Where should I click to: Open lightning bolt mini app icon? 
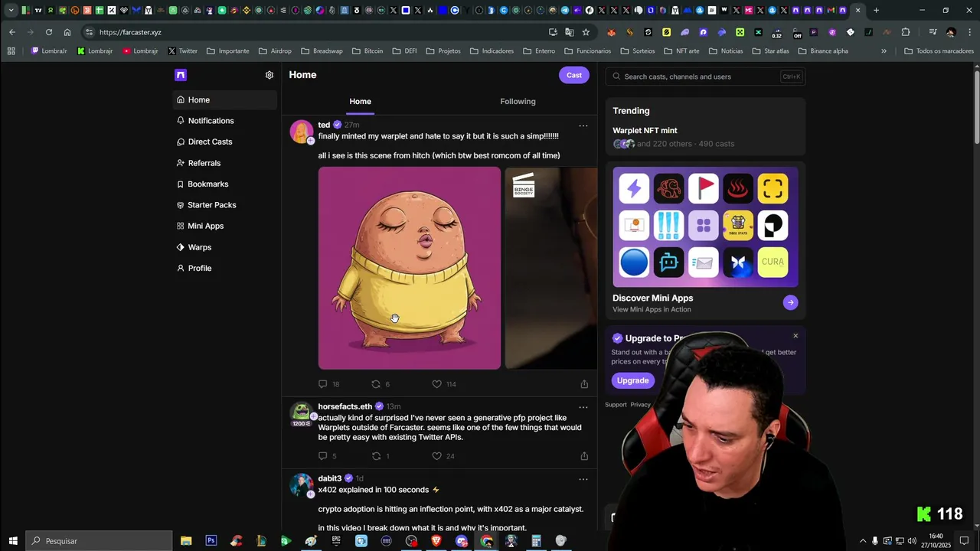[x=634, y=189]
